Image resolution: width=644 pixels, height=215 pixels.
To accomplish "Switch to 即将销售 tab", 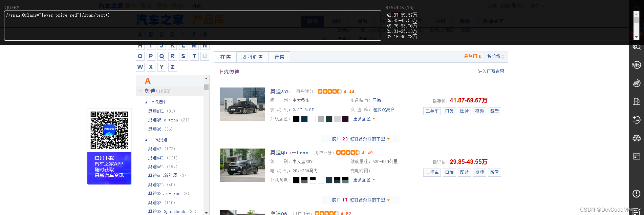I will pos(253,57).
